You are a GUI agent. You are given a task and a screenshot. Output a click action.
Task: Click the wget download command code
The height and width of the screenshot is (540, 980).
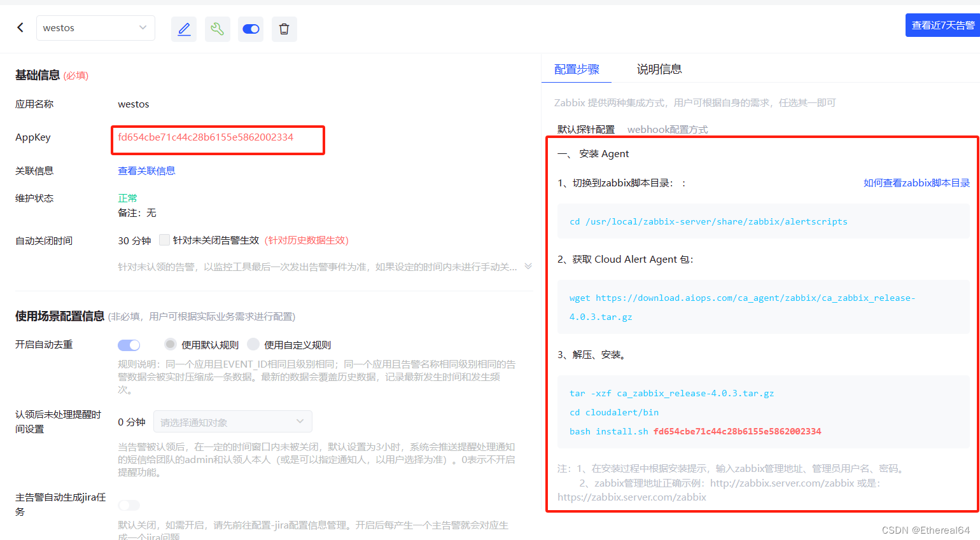click(742, 307)
